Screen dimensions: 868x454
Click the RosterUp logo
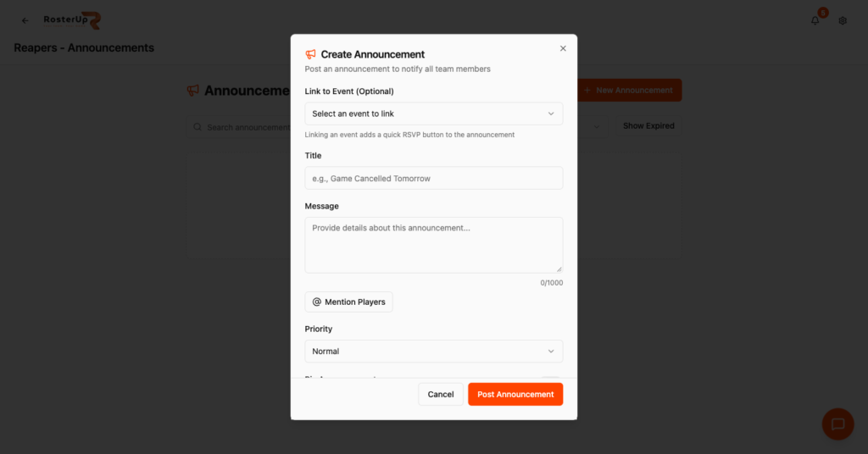click(x=72, y=20)
